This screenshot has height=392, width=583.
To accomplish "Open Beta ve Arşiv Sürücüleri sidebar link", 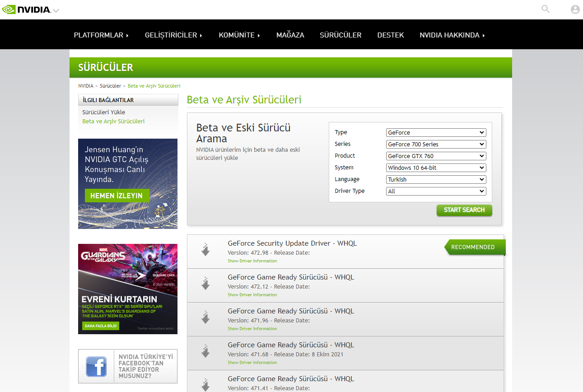I will [113, 121].
